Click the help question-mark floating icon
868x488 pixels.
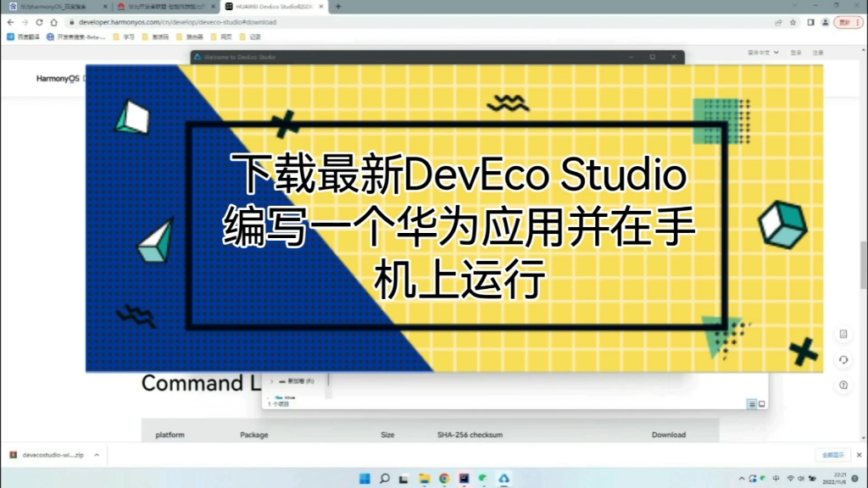click(843, 385)
